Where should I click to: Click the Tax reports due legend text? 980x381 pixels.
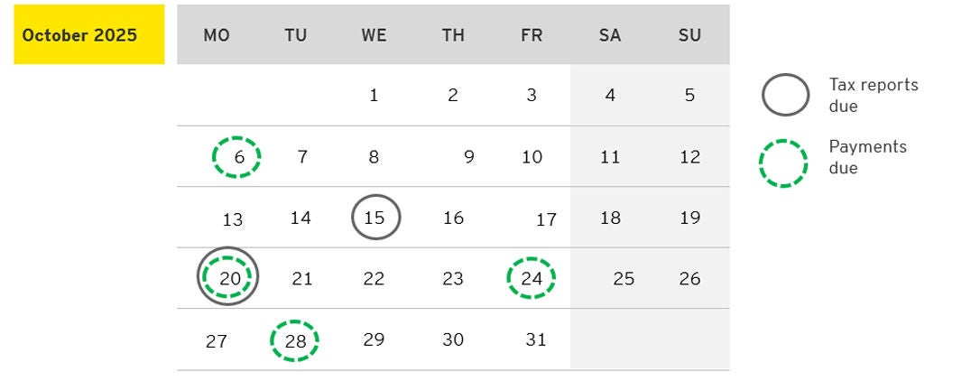coord(873,95)
